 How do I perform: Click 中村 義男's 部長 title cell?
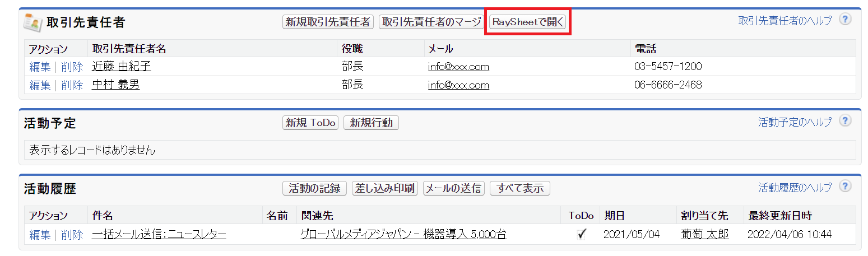coord(352,85)
